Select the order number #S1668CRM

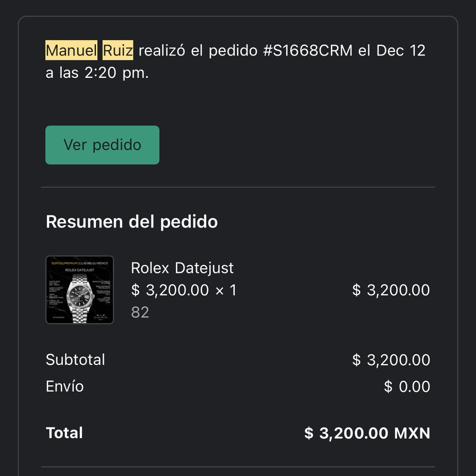308,50
